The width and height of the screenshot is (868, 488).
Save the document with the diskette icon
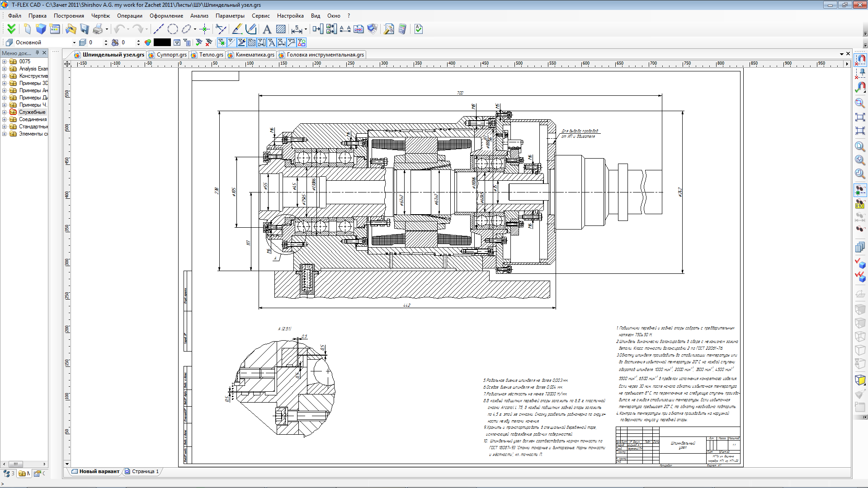[85, 29]
